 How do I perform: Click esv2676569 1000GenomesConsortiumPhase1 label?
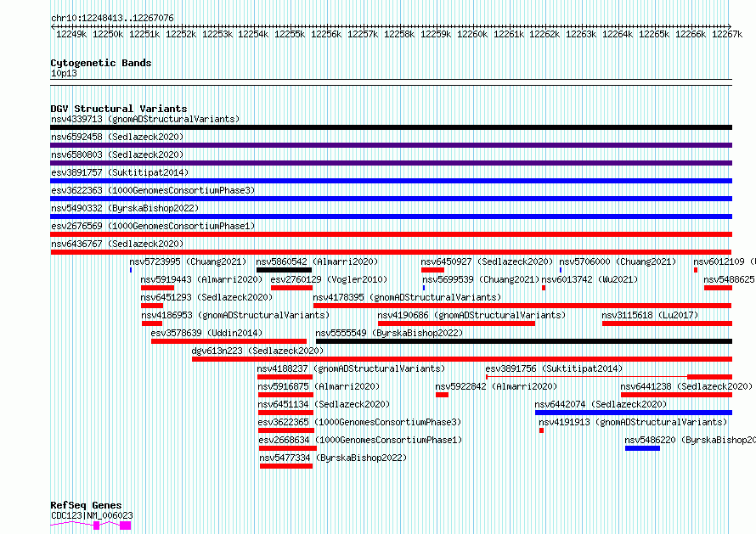pos(153,226)
